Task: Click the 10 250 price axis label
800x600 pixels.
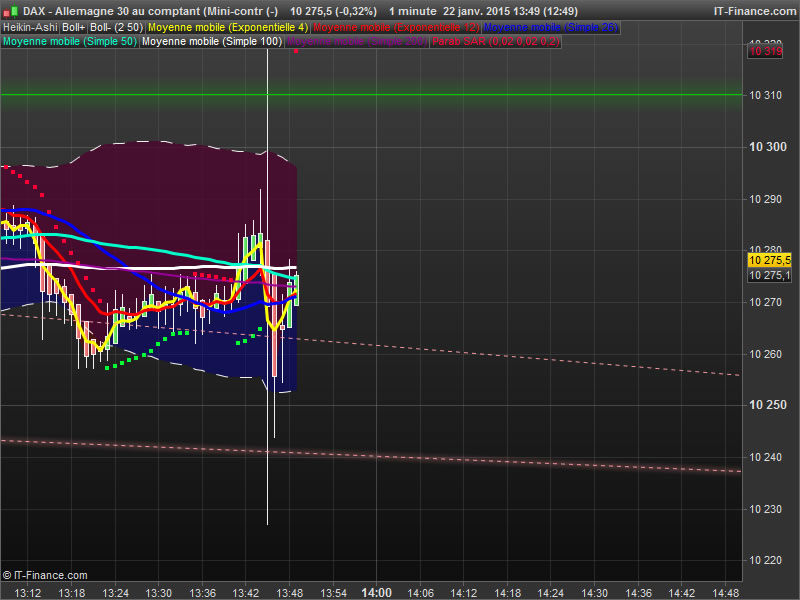Action: [768, 405]
